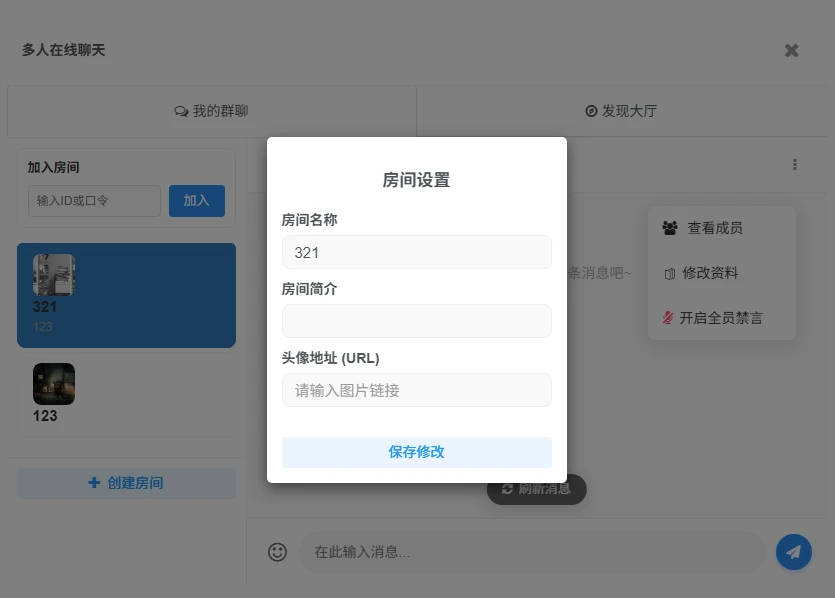The image size is (835, 598).
Task: Switch to the 我的群聊 tab
Action: 212,111
